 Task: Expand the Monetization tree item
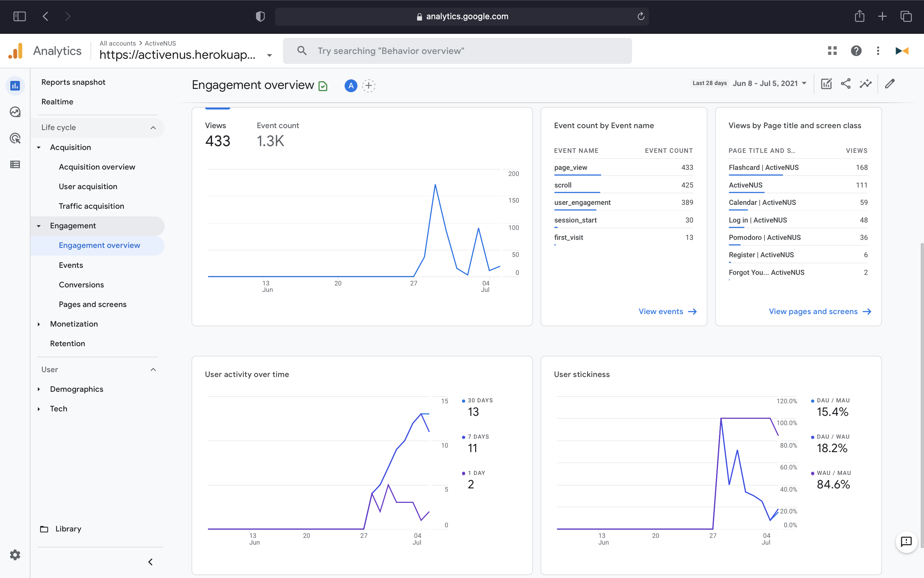tap(38, 324)
